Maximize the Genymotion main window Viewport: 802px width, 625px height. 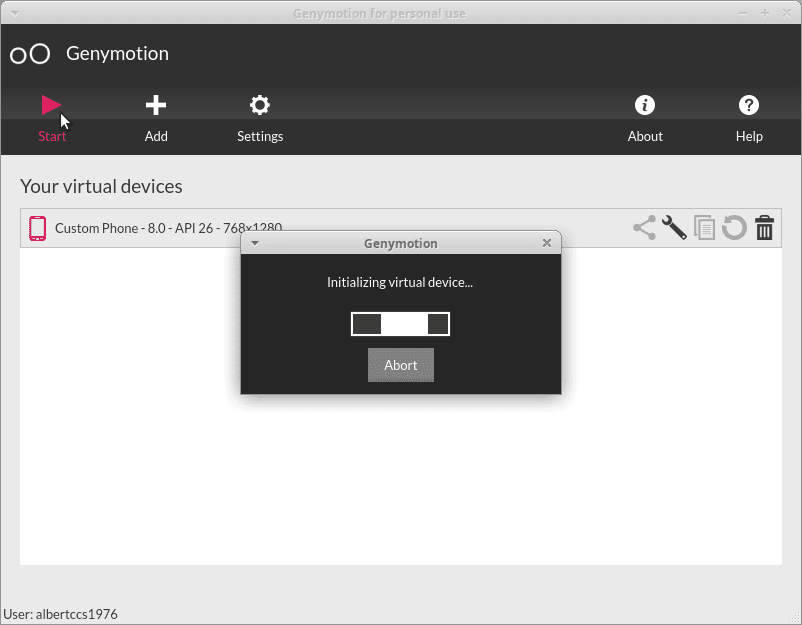764,13
